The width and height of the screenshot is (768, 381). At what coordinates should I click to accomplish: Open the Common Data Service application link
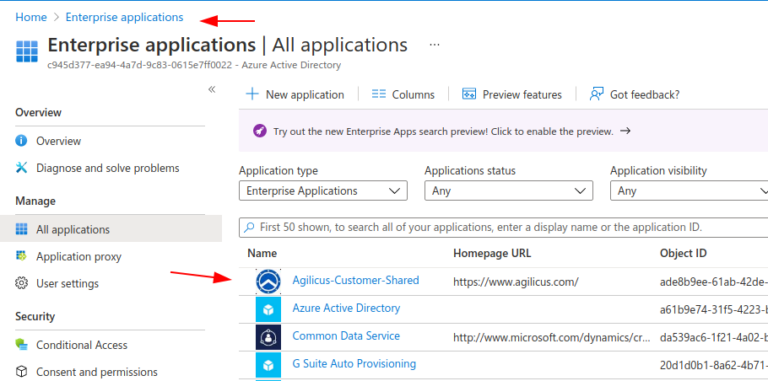pyautogui.click(x=346, y=336)
